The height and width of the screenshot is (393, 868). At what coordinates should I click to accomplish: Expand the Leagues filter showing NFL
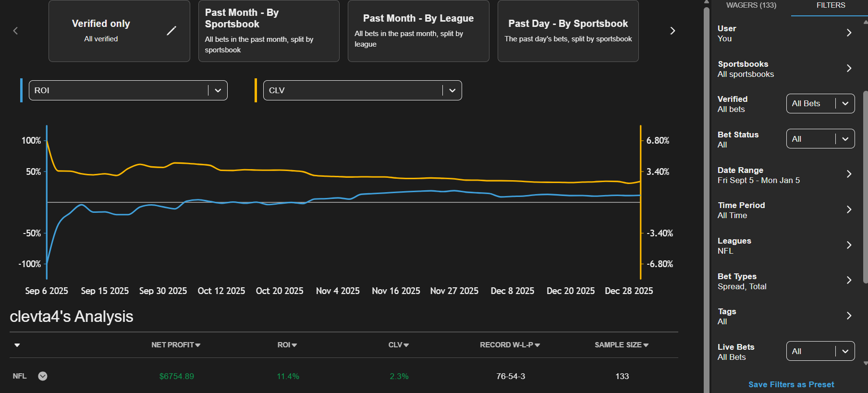848,245
